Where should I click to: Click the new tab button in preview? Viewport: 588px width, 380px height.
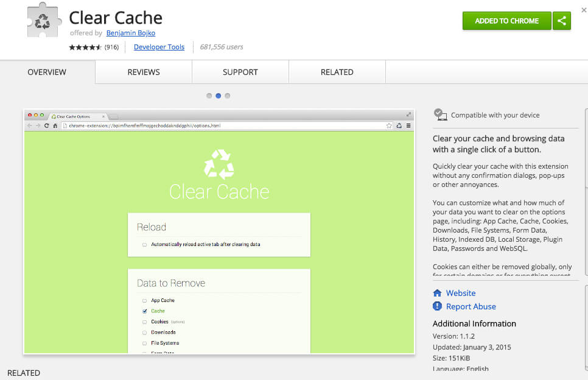(x=114, y=117)
